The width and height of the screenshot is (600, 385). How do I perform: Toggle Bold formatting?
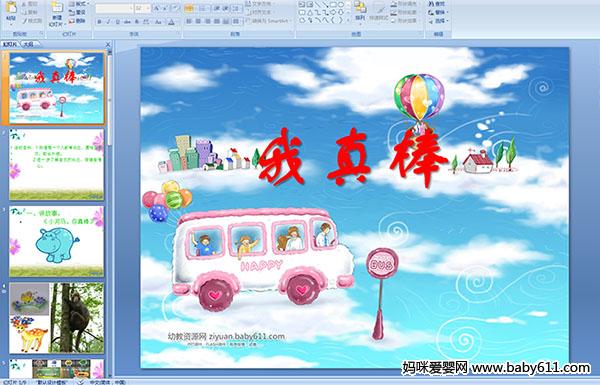pyautogui.click(x=99, y=22)
